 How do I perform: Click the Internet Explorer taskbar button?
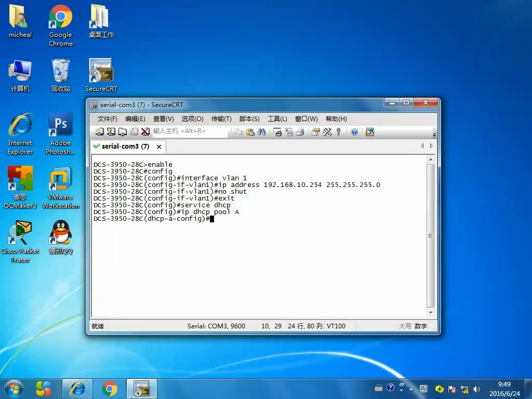pos(77,389)
